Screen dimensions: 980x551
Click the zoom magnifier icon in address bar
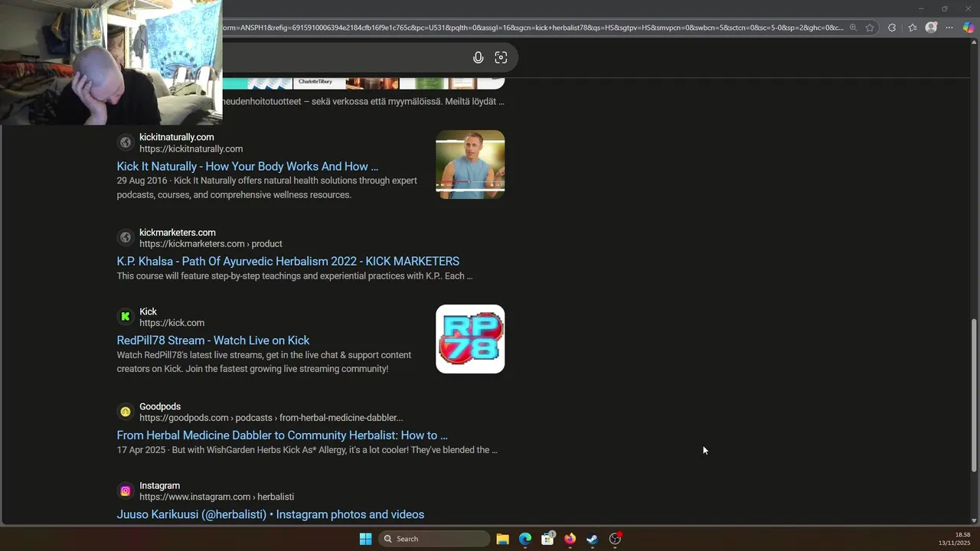coord(853,28)
